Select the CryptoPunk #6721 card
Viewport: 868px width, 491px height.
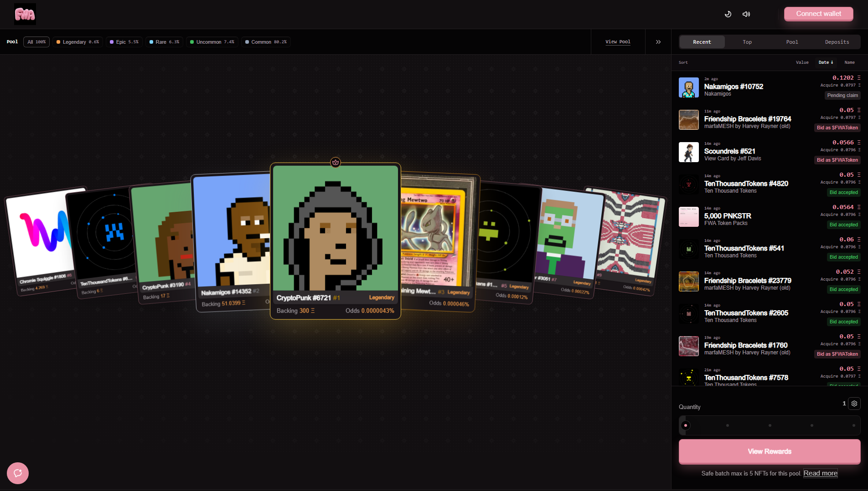336,241
